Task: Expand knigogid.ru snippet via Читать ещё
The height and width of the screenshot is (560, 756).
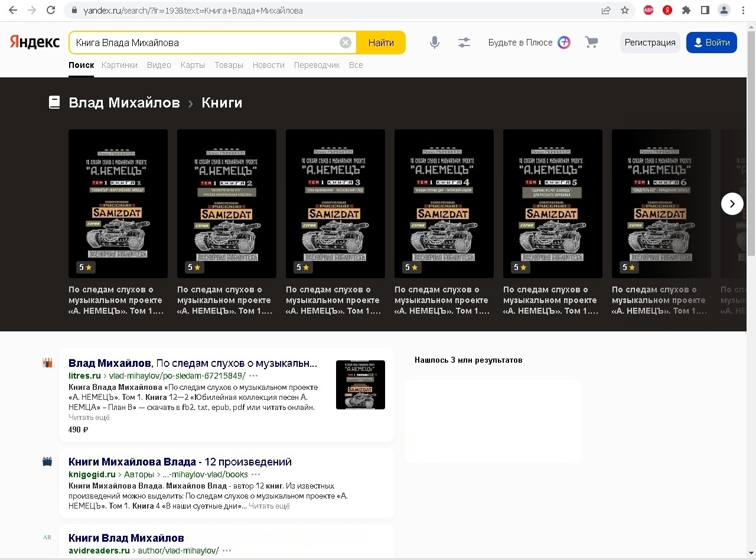Action: [269, 506]
